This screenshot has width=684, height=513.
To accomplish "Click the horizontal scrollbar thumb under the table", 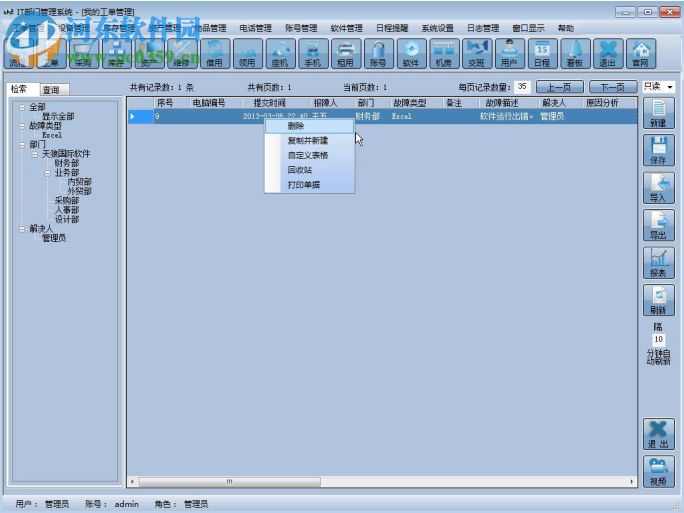I will 230,482.
